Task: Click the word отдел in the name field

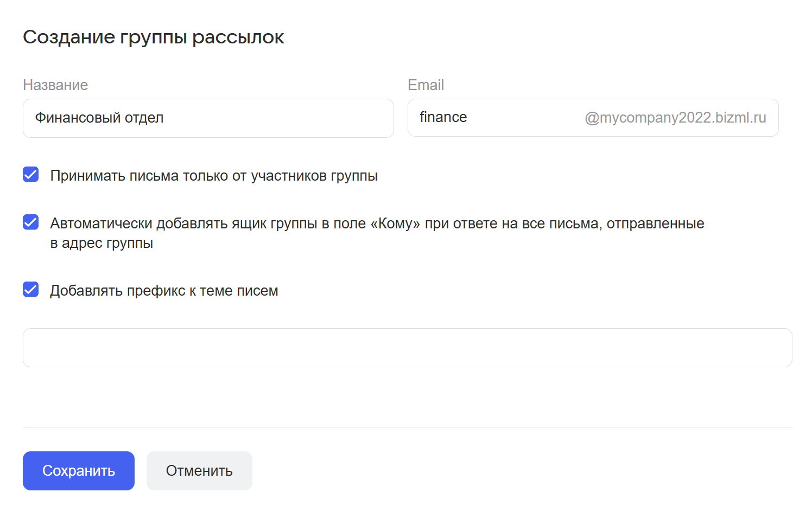Action: [144, 118]
